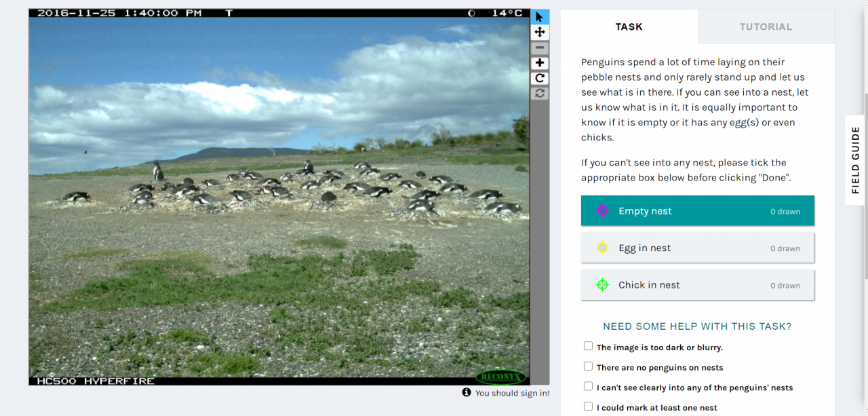
Task: Reset the image view
Action: pyautogui.click(x=540, y=93)
